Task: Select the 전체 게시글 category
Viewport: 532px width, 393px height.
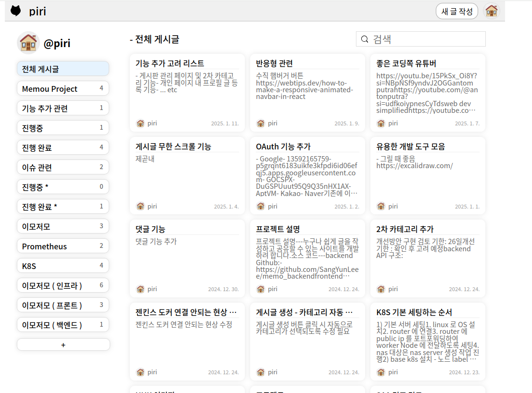Action: 63,69
